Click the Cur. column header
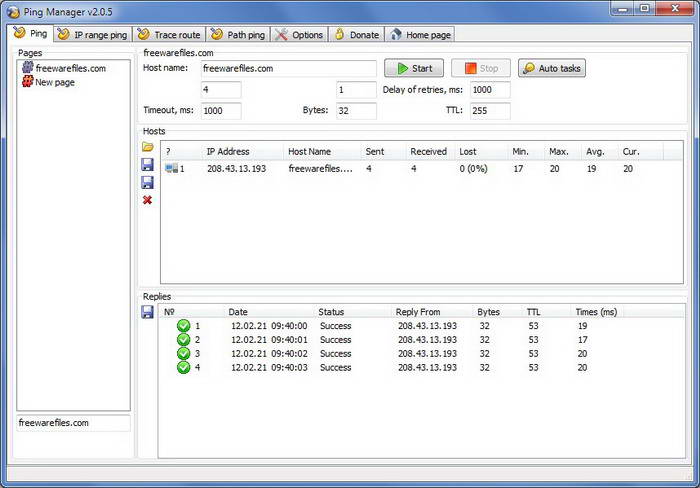This screenshot has width=700, height=488. 641,151
